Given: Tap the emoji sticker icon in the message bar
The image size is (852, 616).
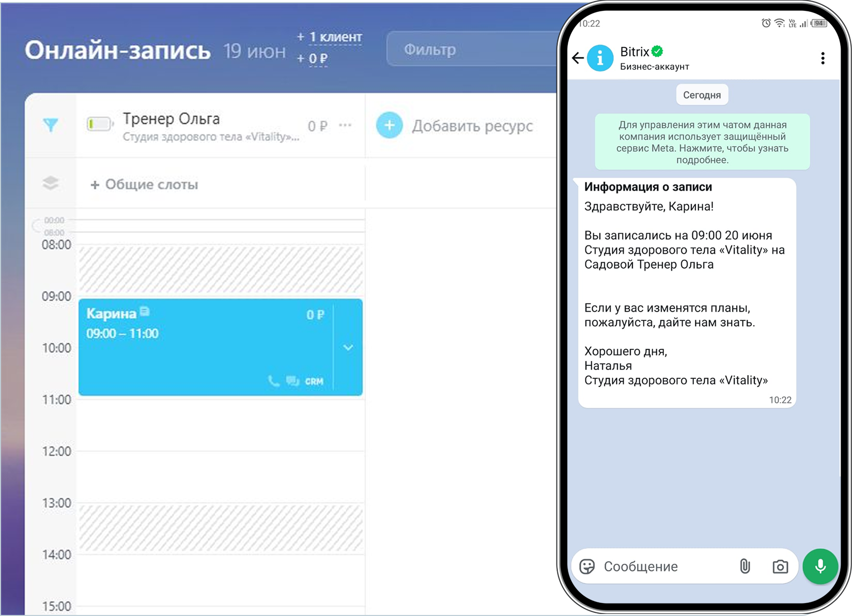Looking at the screenshot, I should click(x=587, y=566).
